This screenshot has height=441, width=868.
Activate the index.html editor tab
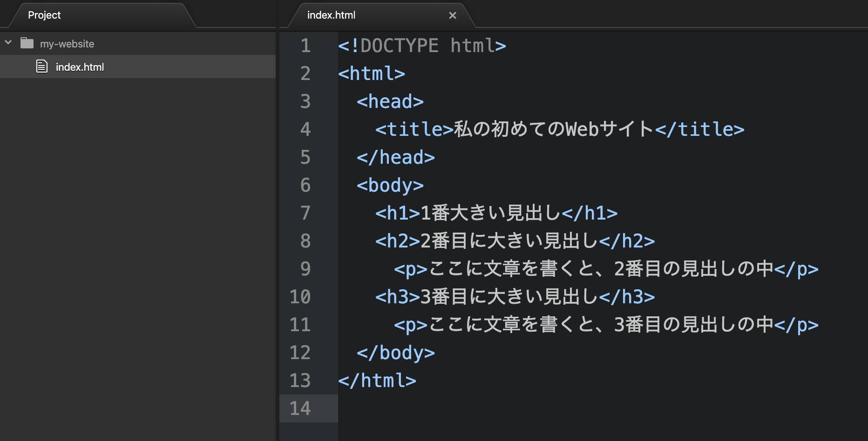tap(331, 15)
